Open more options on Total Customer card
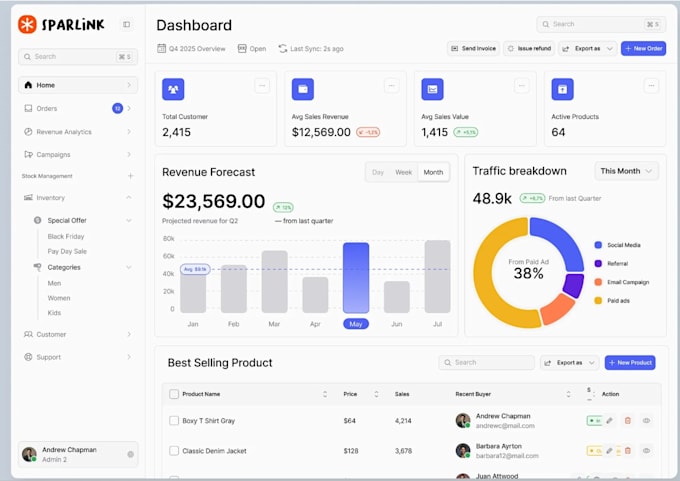 click(x=262, y=85)
